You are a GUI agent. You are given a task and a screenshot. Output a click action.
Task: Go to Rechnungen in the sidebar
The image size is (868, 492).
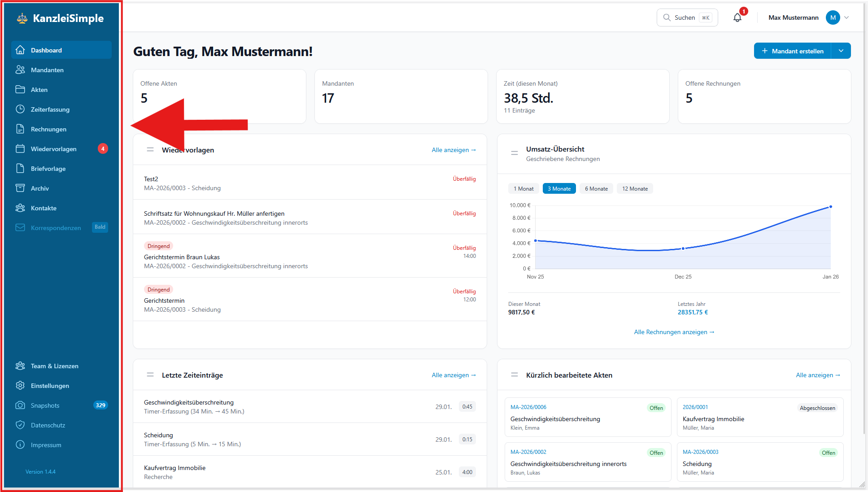click(48, 129)
